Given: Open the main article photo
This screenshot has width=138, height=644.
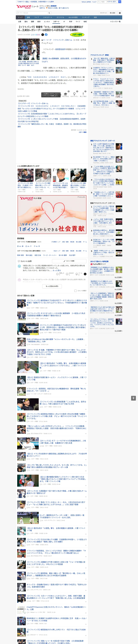Looking at the screenshot, I should point(29,49).
